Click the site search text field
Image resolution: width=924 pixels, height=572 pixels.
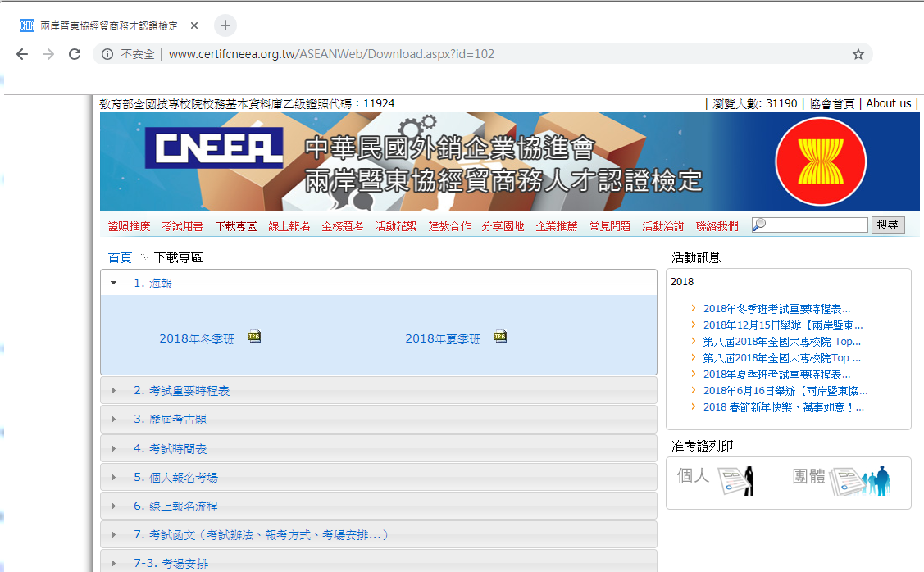810,225
